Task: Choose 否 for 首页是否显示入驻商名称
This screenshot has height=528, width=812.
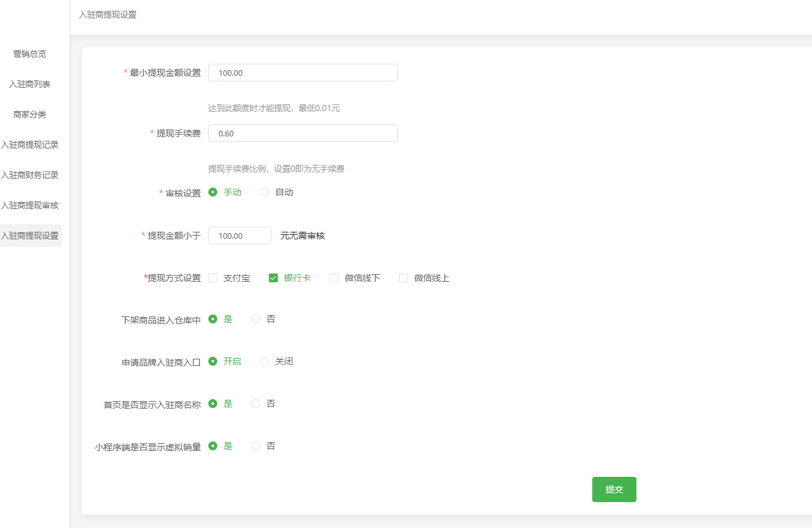Action: pyautogui.click(x=256, y=404)
